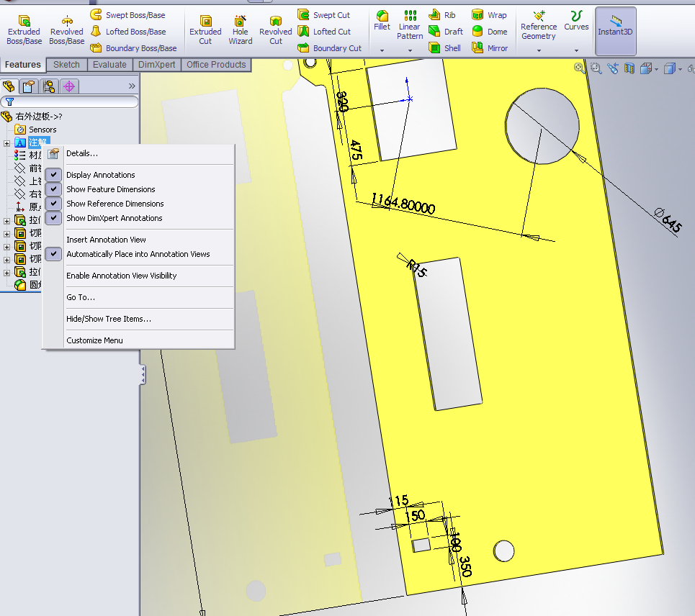Select the Revolved Boss/Base tool
Viewport: 695px width, 616px height.
[66, 30]
